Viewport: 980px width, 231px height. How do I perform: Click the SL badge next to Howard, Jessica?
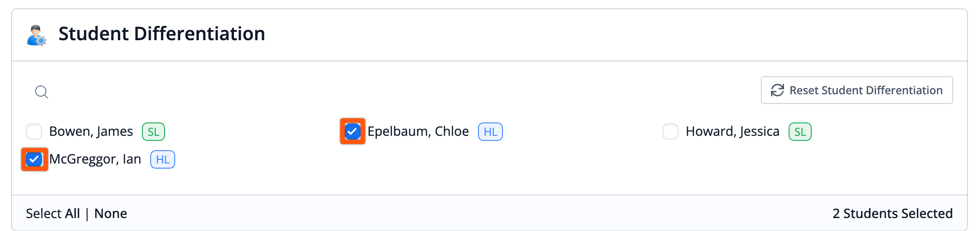800,132
